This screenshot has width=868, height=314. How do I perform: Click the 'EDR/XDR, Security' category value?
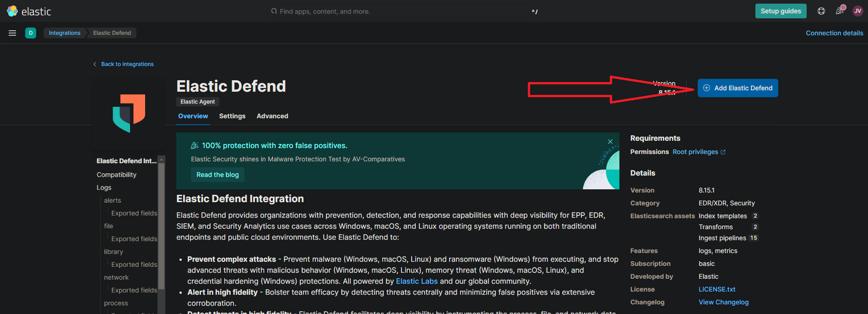pos(727,203)
